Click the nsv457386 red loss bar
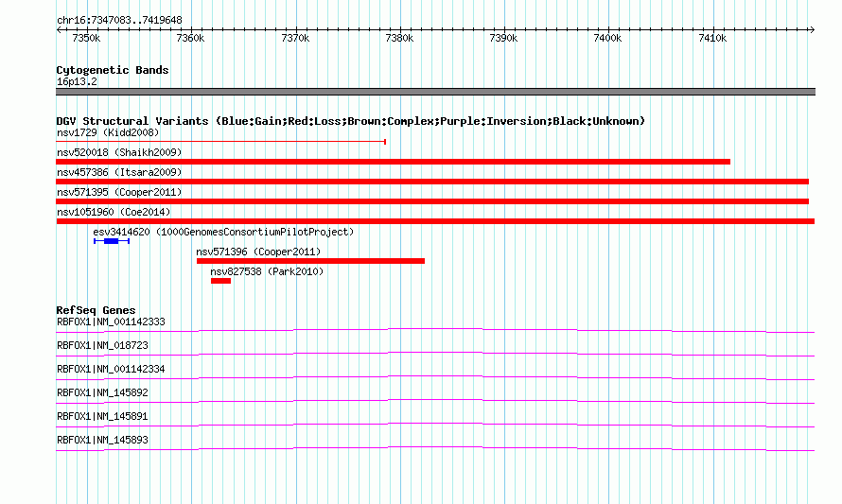The image size is (842, 504). click(x=432, y=182)
